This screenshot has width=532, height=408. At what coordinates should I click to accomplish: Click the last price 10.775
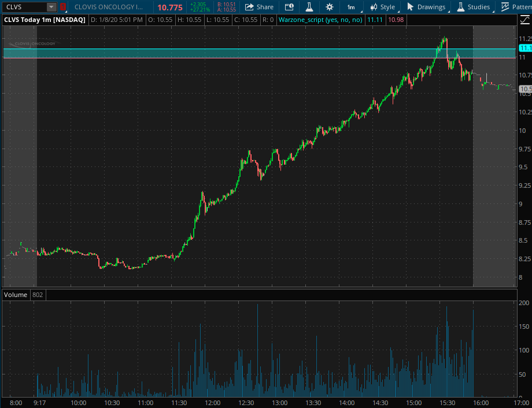pyautogui.click(x=170, y=7)
